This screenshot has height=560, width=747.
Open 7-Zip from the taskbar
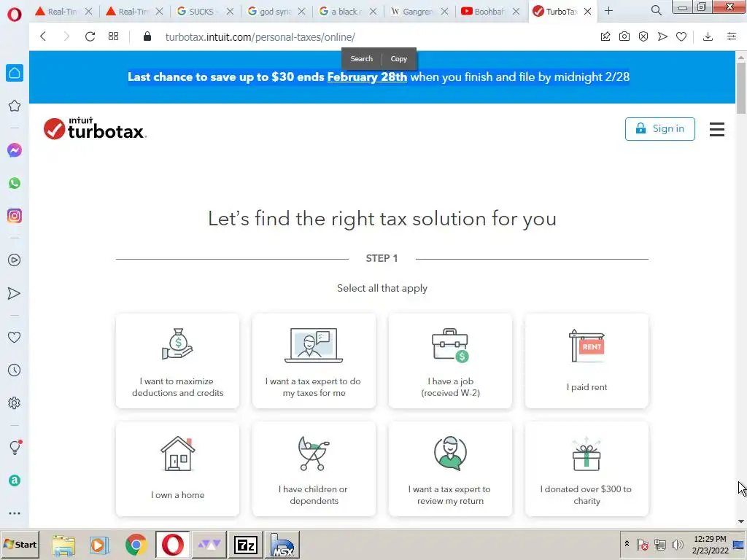click(245, 545)
